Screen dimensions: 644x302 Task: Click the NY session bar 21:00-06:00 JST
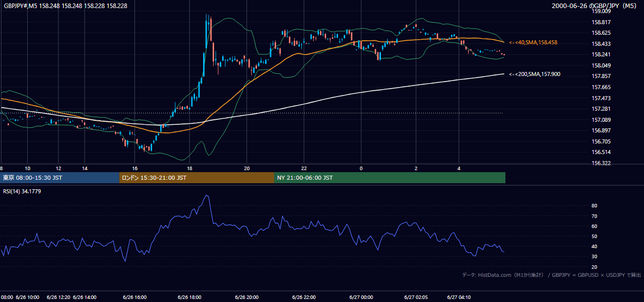click(390, 178)
